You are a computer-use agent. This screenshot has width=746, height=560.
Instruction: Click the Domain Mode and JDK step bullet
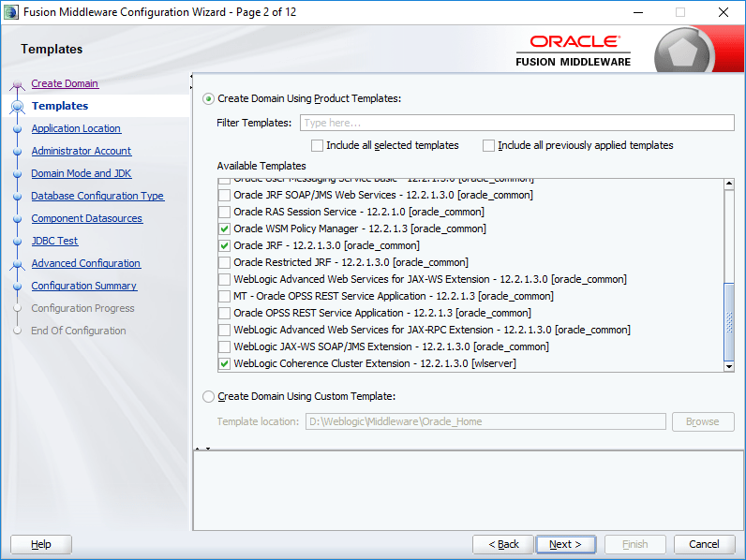(18, 173)
